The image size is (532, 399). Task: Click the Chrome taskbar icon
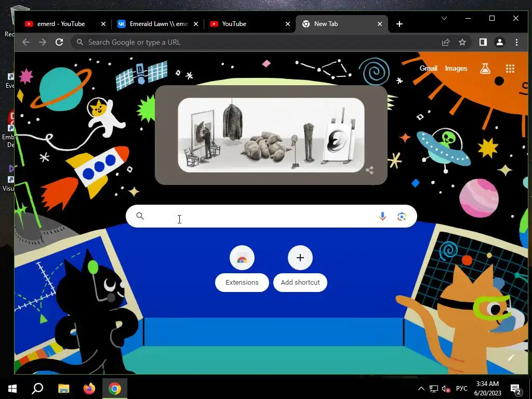click(115, 389)
